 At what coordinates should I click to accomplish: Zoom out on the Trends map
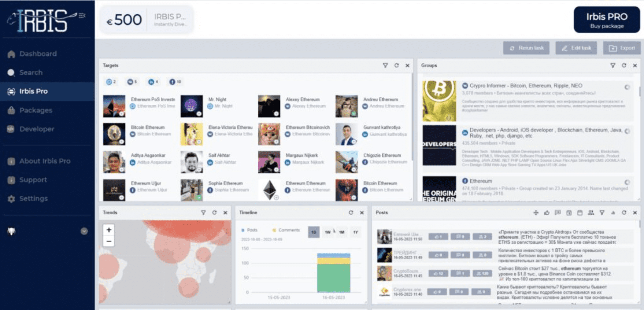point(109,241)
